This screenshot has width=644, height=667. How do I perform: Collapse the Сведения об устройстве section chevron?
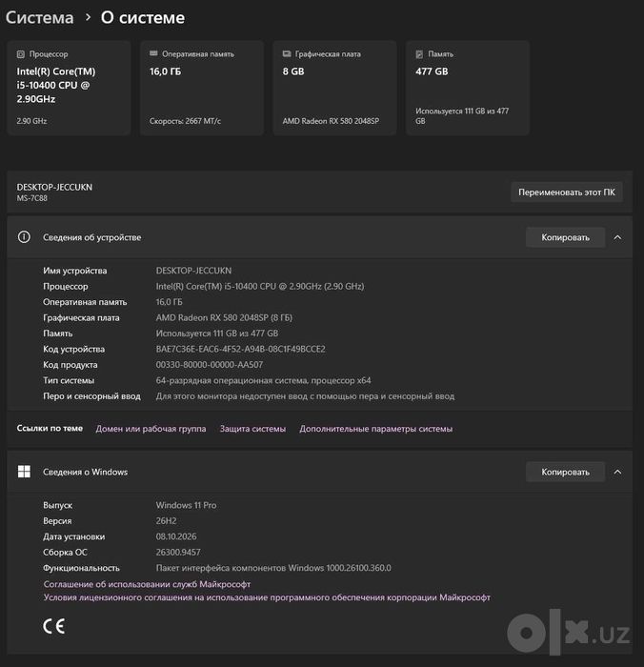coord(617,237)
